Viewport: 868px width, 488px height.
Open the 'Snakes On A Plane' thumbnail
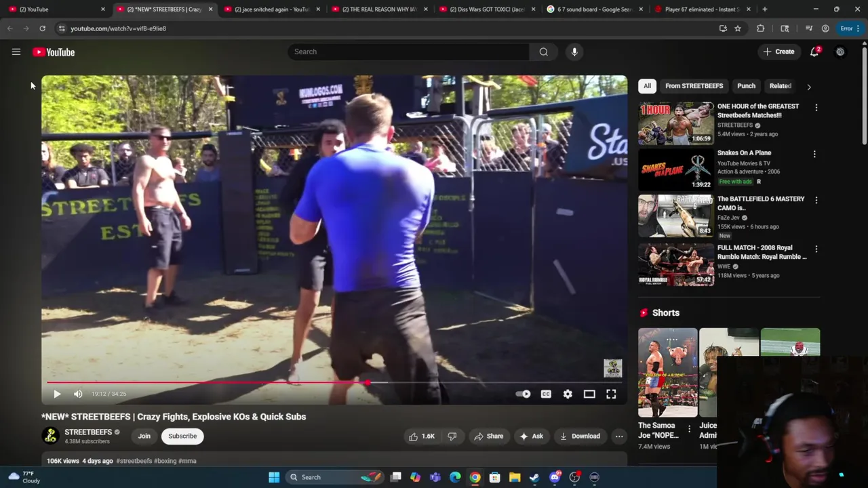click(x=676, y=169)
